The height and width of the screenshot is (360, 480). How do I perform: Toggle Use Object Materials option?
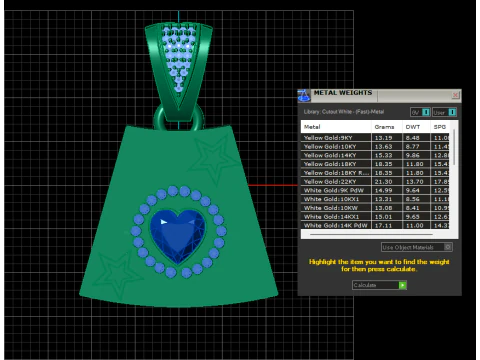click(x=417, y=247)
